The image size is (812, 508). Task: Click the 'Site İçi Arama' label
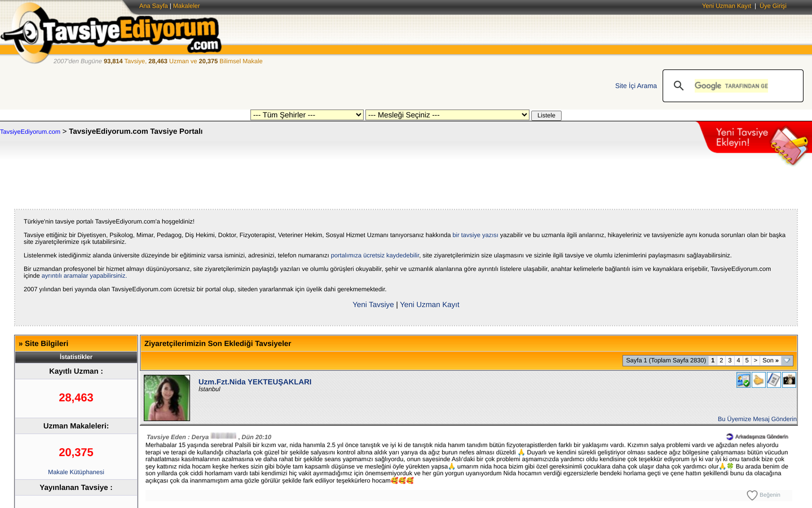pyautogui.click(x=636, y=86)
